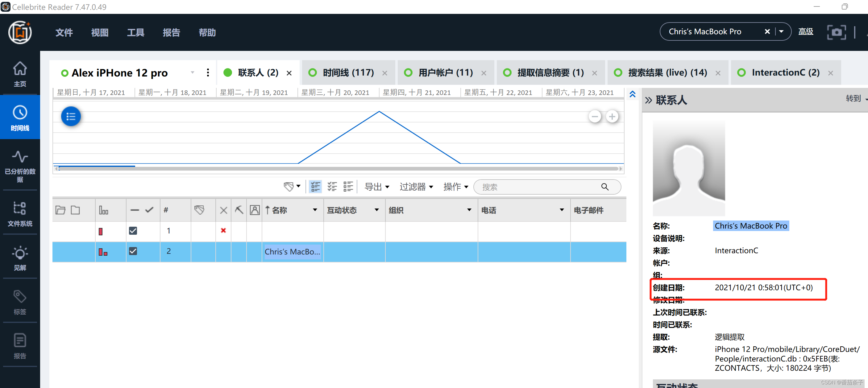Click the uncheck-all list icon
Viewport: 868px width, 388px height.
pyautogui.click(x=348, y=187)
